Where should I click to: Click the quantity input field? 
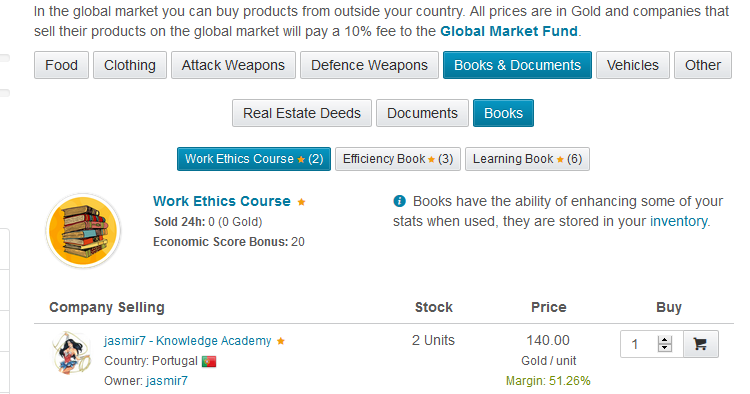click(x=641, y=344)
